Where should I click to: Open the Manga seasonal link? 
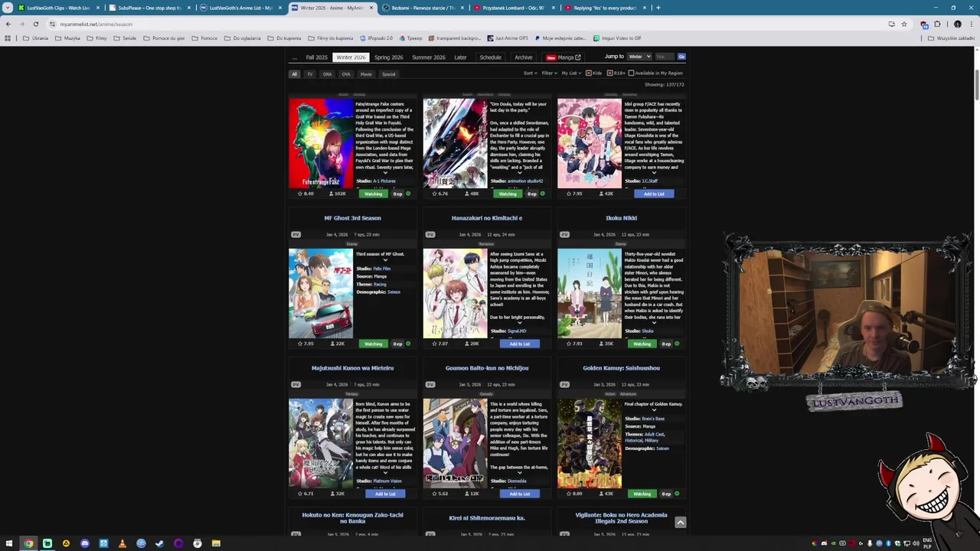[x=563, y=57]
